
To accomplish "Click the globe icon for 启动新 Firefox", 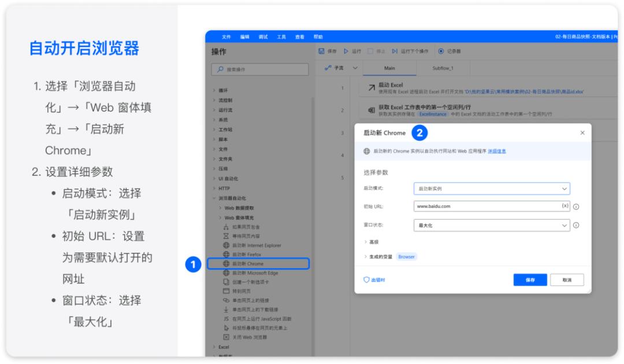I will pyautogui.click(x=226, y=254).
